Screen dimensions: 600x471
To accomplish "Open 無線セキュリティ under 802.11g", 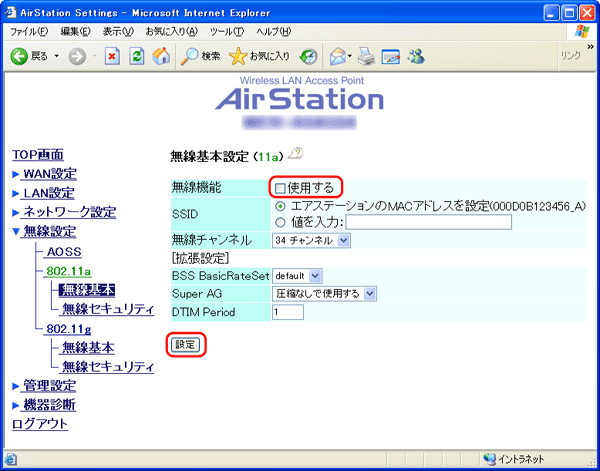I will [x=108, y=367].
